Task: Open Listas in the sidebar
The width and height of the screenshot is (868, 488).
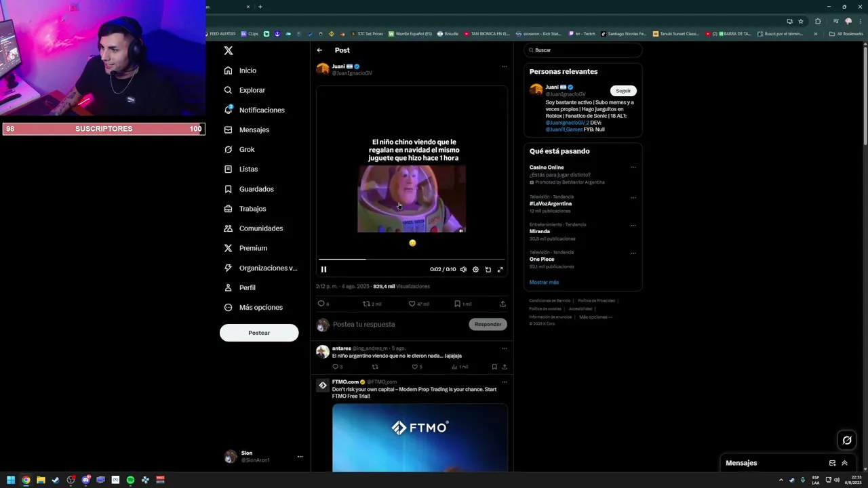Action: click(241, 169)
